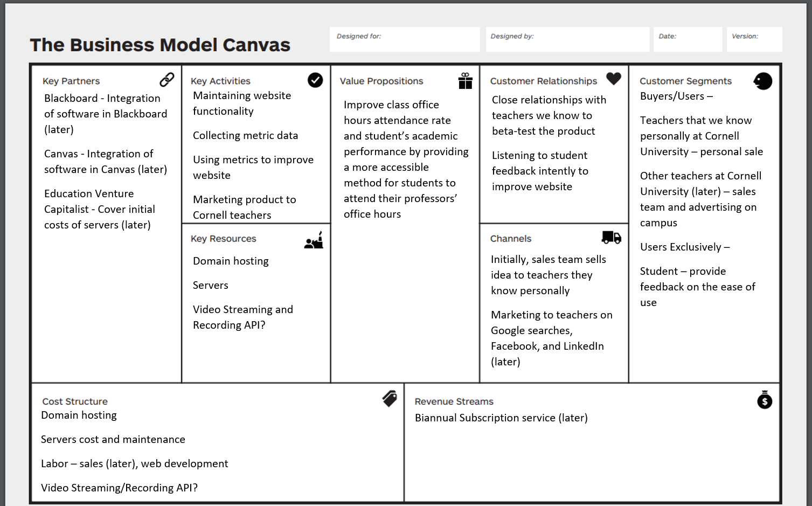Click Marketing product to Cornell teachers text
This screenshot has height=506, width=812.
point(245,207)
